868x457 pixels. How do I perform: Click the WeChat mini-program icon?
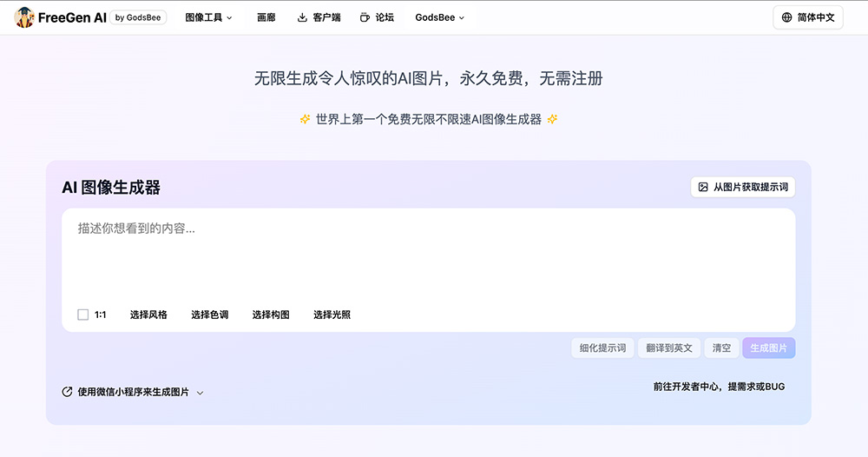coord(67,392)
